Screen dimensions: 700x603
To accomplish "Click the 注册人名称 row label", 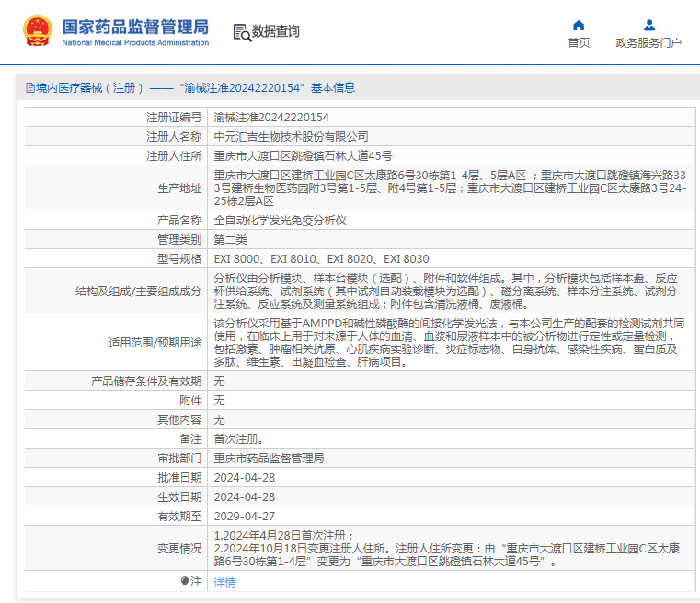I will point(174,136).
